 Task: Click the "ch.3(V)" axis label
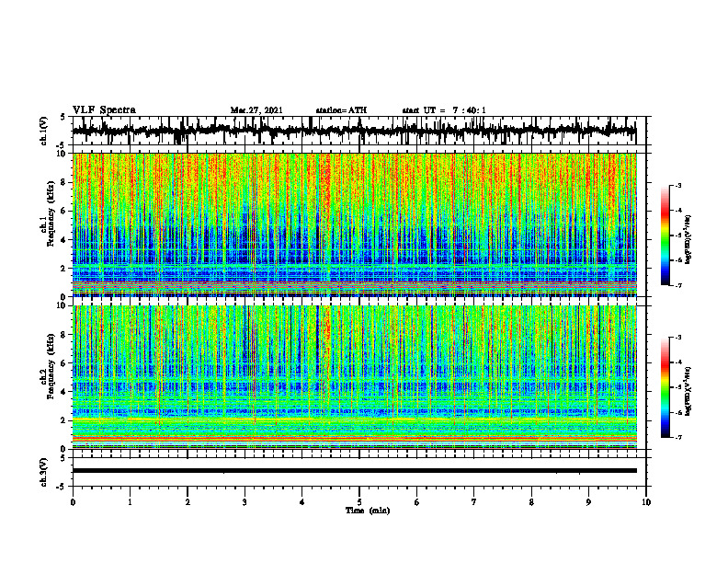pos(44,472)
